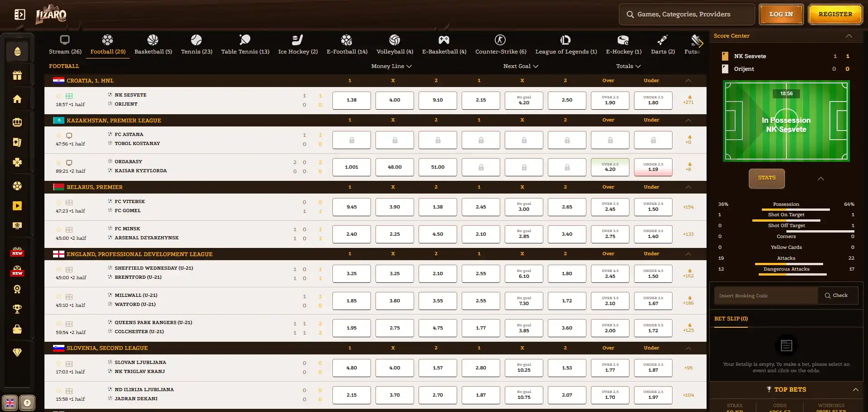The height and width of the screenshot is (412, 868).
Task: Open the monitor with ball icon in sidebar
Action: 17,226
